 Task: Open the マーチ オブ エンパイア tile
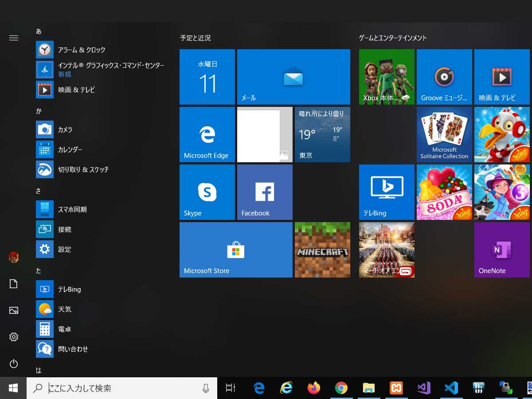click(x=387, y=250)
